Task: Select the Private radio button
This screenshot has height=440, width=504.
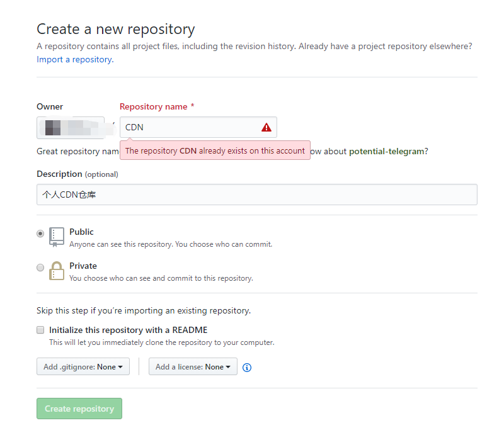Action: click(x=40, y=267)
